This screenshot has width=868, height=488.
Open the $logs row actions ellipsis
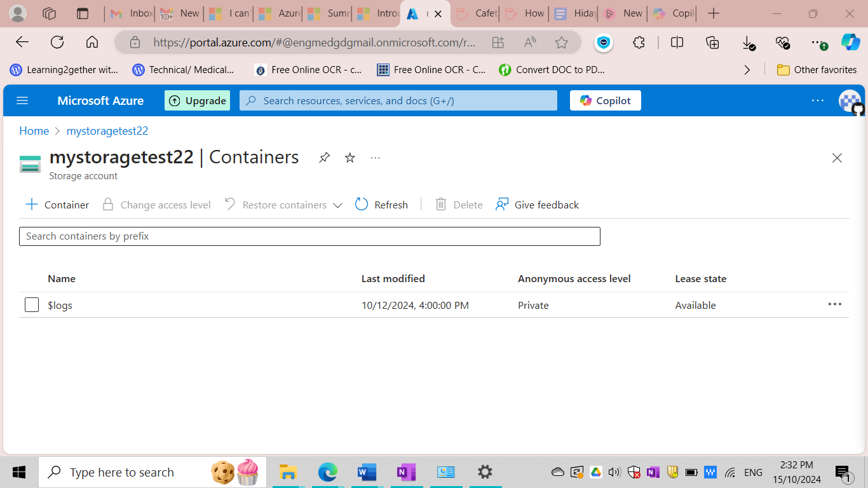point(834,304)
